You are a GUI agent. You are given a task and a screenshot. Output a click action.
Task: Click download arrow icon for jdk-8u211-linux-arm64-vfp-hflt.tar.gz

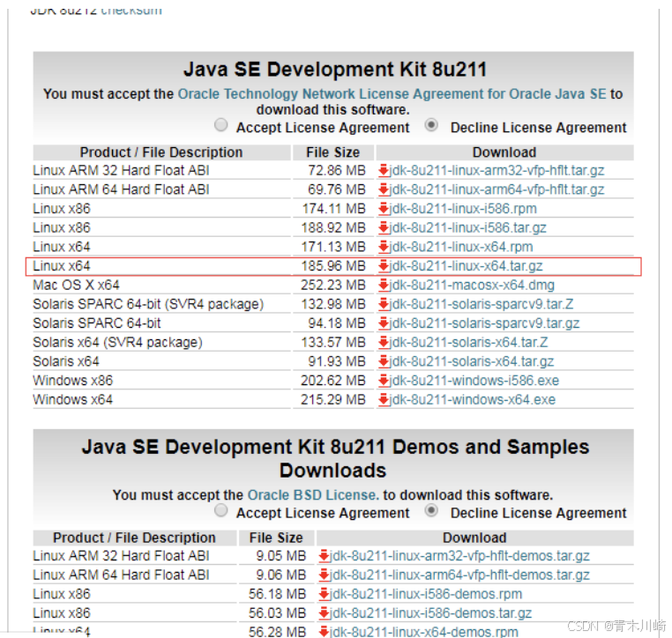click(384, 189)
